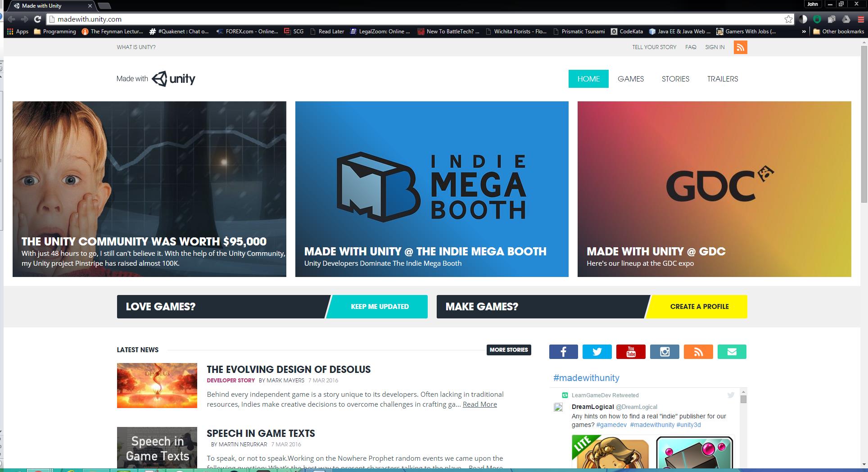Expand the hidden bookmarks overflow chevron
The height and width of the screenshot is (472, 868).
pyautogui.click(x=804, y=32)
